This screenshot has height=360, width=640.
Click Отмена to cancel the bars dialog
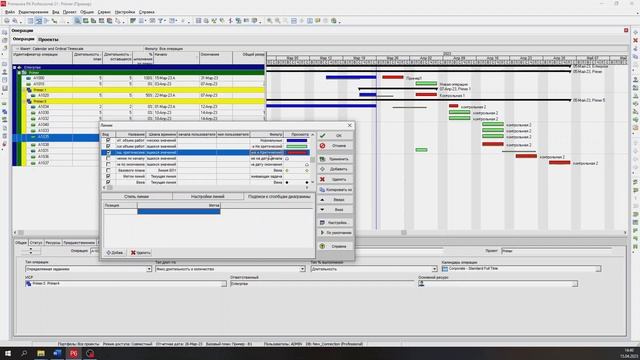click(335, 146)
